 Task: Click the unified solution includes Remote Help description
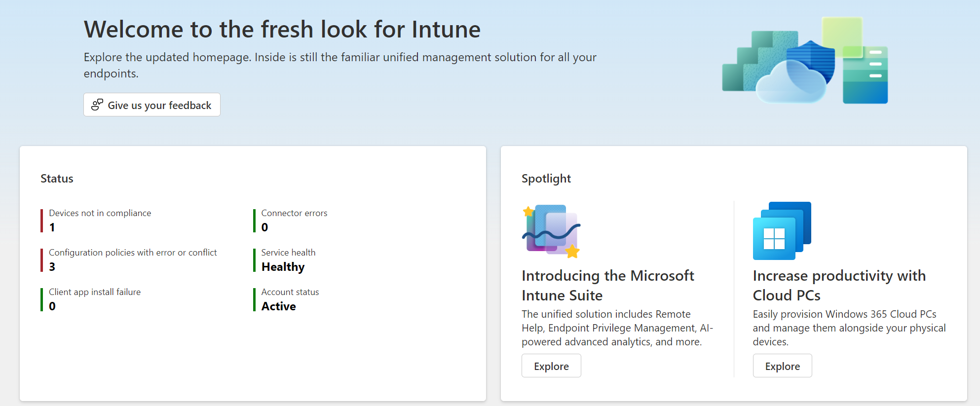[x=617, y=328]
